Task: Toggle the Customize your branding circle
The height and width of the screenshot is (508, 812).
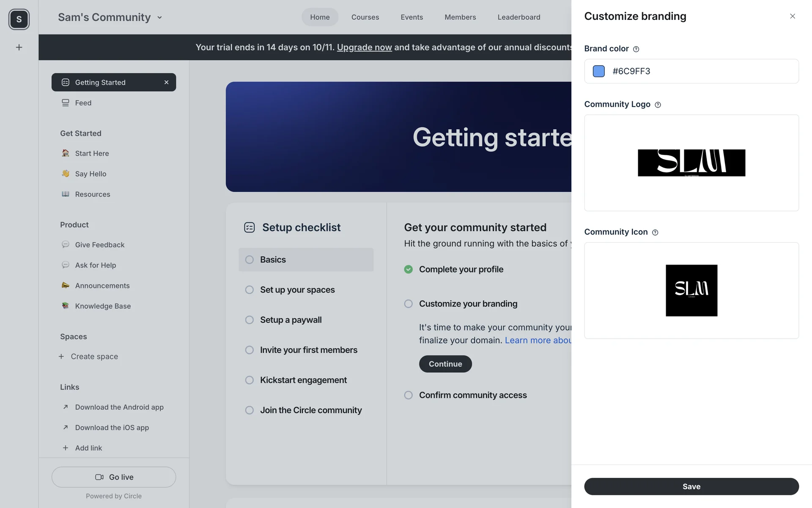Action: [x=408, y=304]
